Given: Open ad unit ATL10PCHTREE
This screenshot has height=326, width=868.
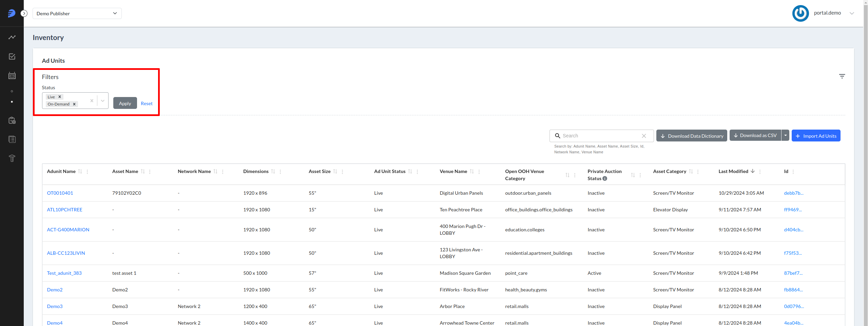Looking at the screenshot, I should point(65,210).
